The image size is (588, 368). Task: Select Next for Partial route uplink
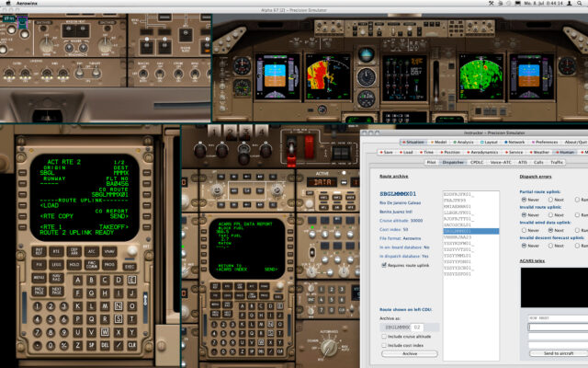[550, 200]
